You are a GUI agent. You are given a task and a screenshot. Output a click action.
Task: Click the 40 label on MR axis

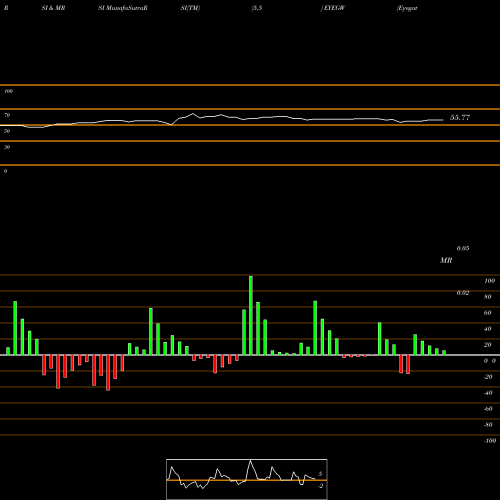point(488,329)
